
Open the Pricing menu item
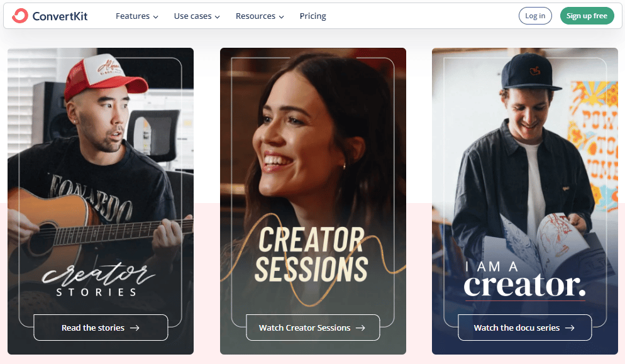point(313,16)
